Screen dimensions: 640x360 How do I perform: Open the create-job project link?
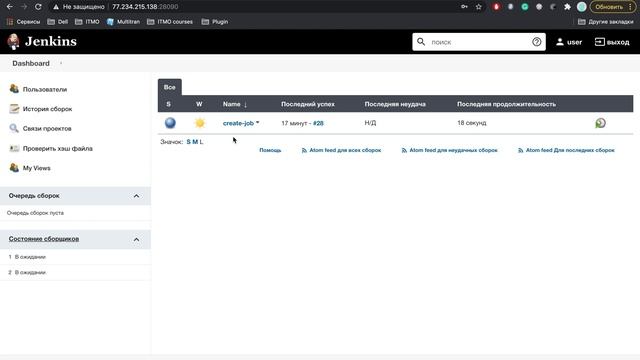tap(238, 123)
